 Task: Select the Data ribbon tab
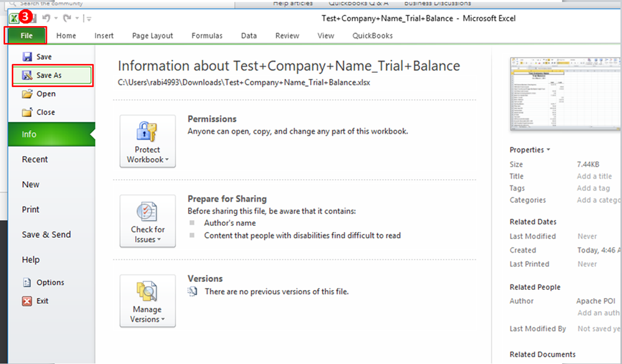point(248,35)
